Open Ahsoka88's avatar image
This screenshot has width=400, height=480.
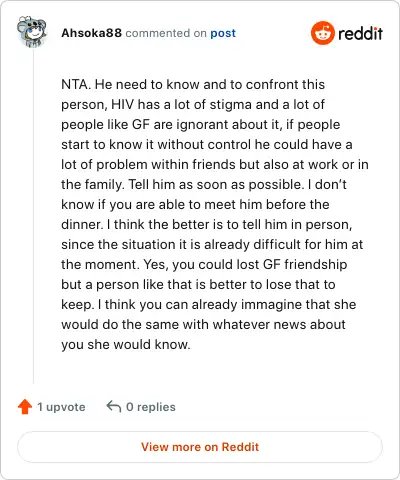(32, 32)
